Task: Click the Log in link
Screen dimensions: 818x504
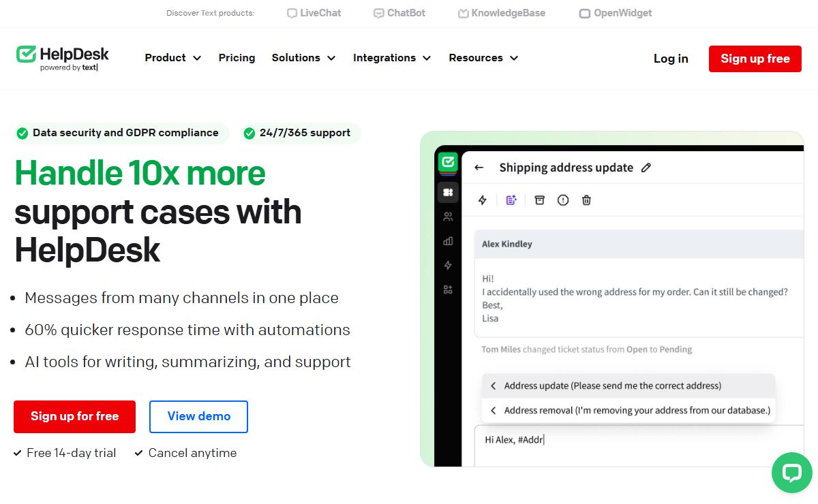Action: (x=671, y=59)
